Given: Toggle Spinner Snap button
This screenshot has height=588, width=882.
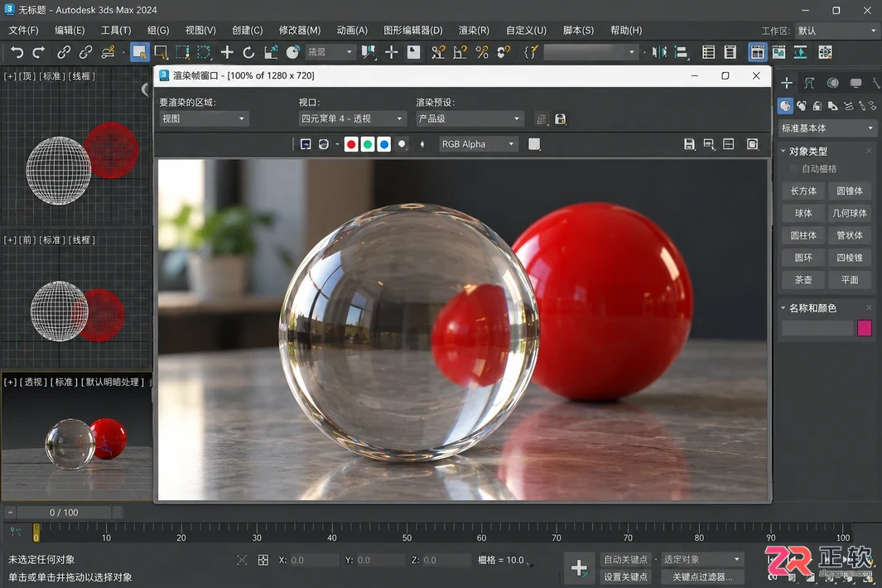Looking at the screenshot, I should click(504, 52).
